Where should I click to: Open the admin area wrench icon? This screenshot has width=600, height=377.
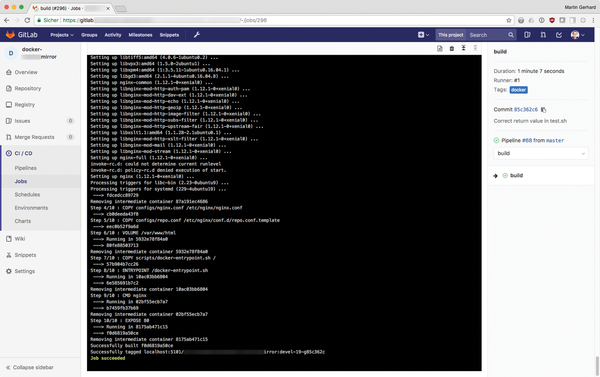(x=197, y=35)
